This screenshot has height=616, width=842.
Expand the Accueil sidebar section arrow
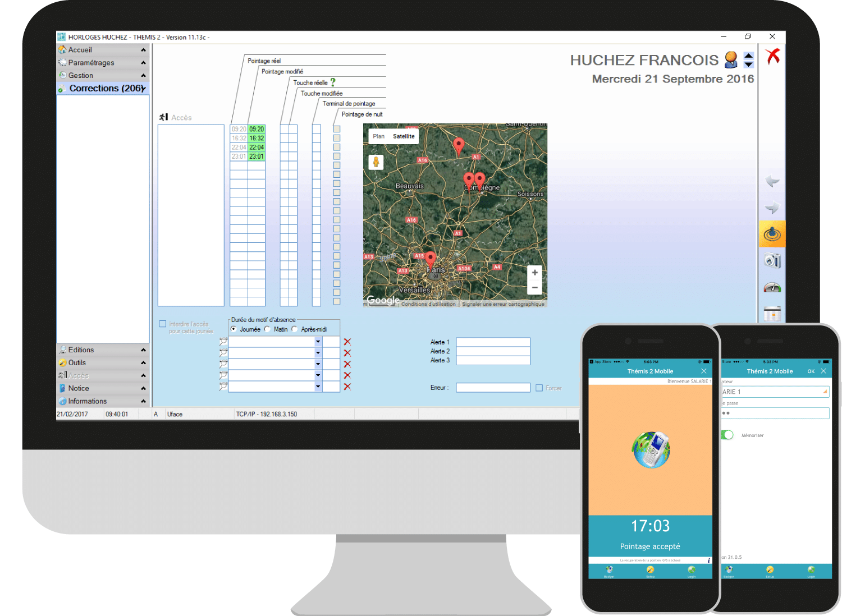click(143, 50)
